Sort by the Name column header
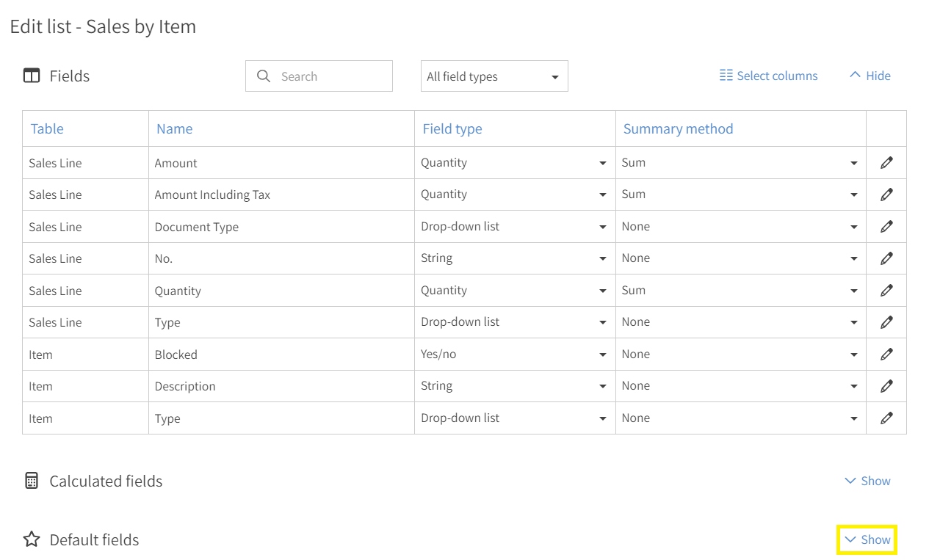 coord(174,128)
